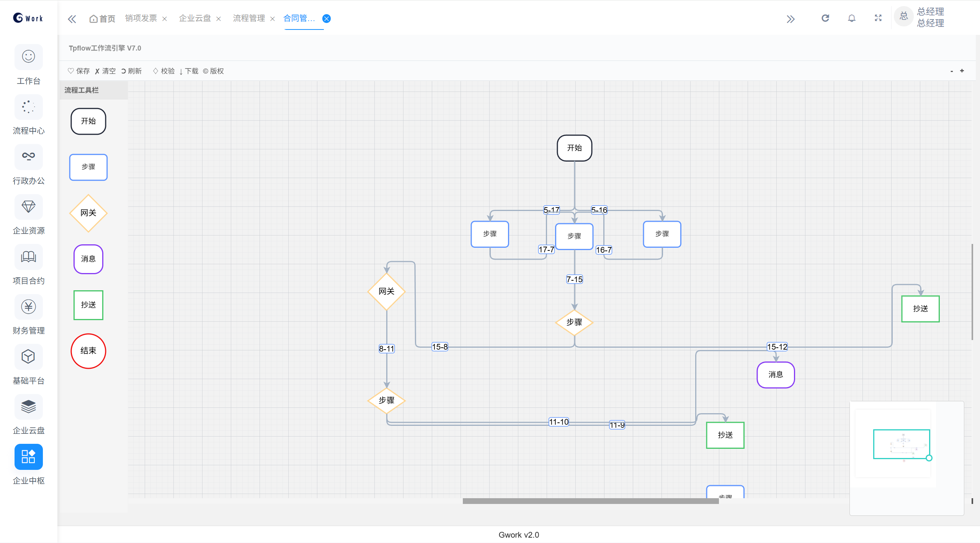Click the 行政办公 sidebar icon
This screenshot has height=543, width=980.
coord(28,157)
